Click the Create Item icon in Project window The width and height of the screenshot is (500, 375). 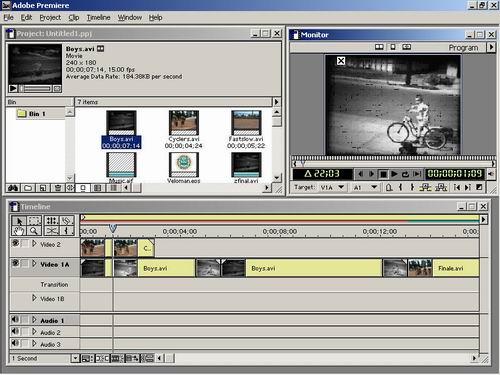(43, 188)
